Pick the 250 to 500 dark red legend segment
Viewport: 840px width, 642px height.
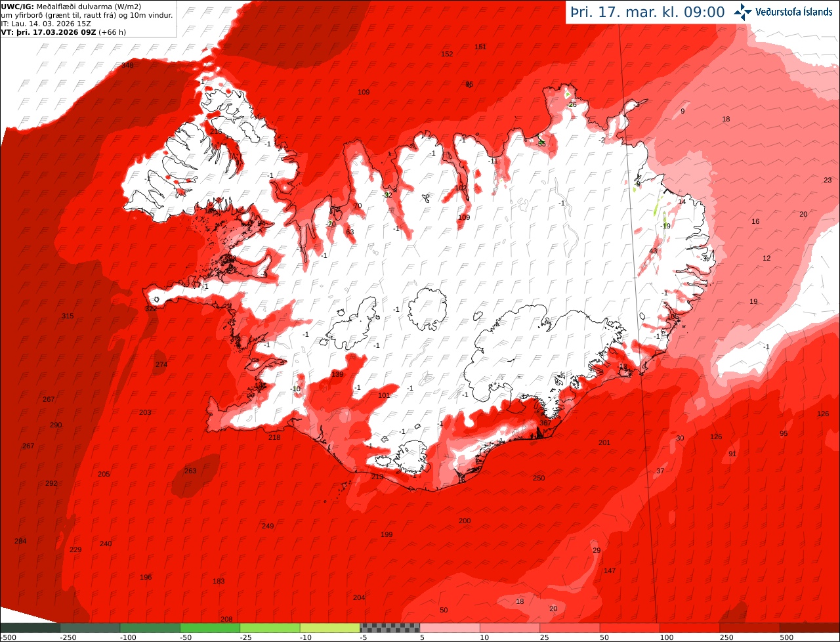point(749,628)
